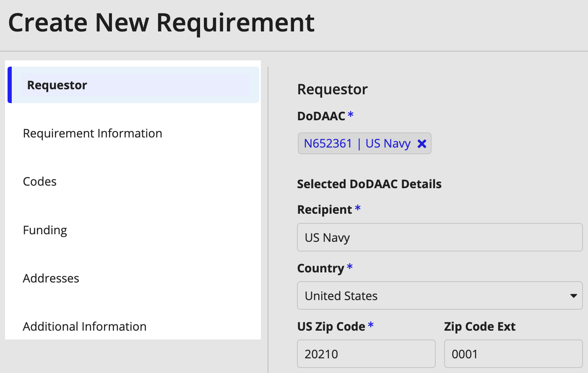Viewport: 588px width, 373px height.
Task: Click the US Zip Code label
Action: click(x=331, y=326)
